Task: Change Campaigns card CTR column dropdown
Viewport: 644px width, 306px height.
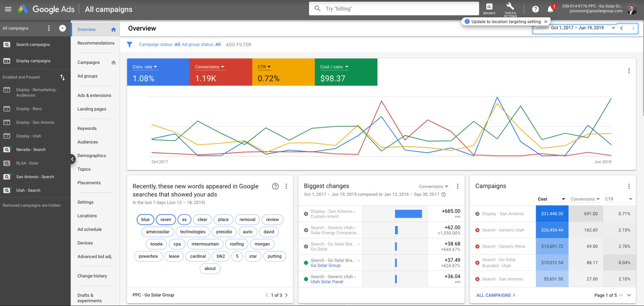Action: [619, 199]
